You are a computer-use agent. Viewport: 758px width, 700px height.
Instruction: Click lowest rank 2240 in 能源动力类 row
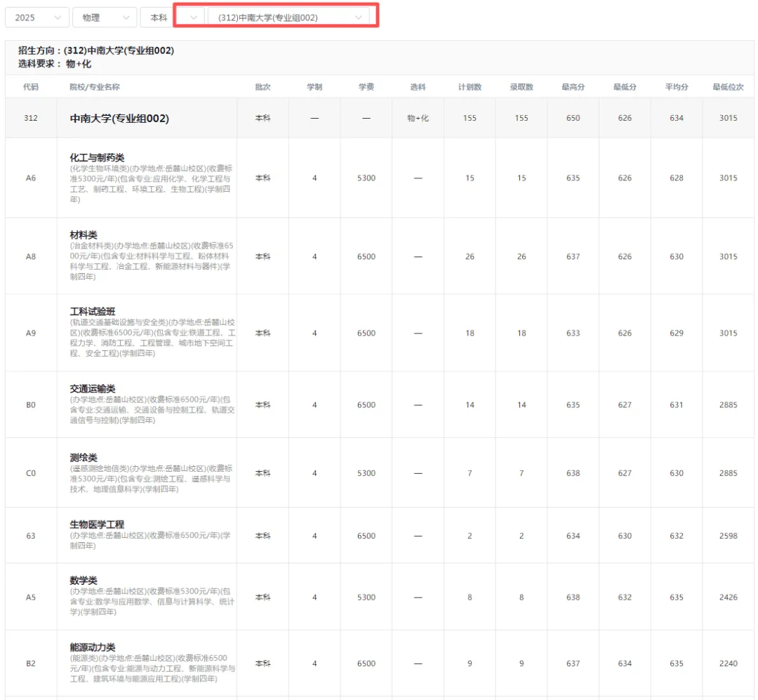click(729, 663)
